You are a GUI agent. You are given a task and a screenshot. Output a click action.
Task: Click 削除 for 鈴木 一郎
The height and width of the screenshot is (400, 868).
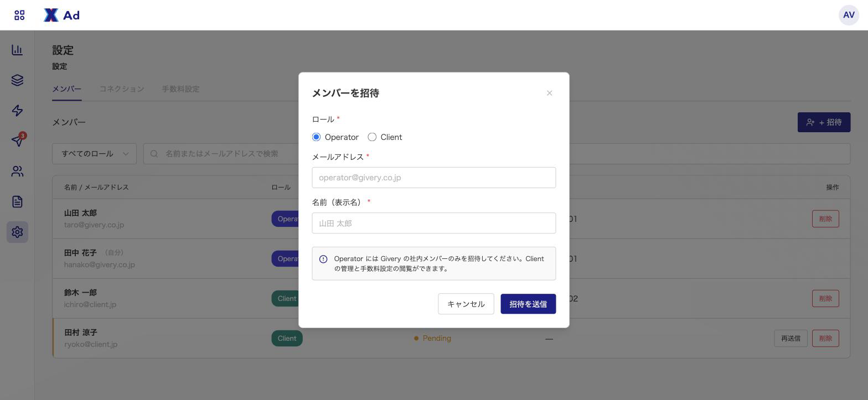coord(825,298)
